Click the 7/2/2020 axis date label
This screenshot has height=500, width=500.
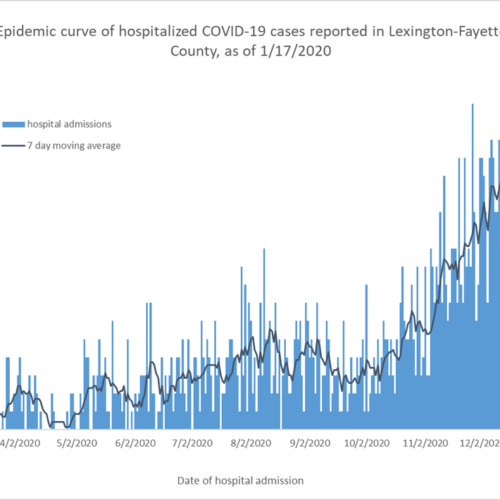(192, 443)
